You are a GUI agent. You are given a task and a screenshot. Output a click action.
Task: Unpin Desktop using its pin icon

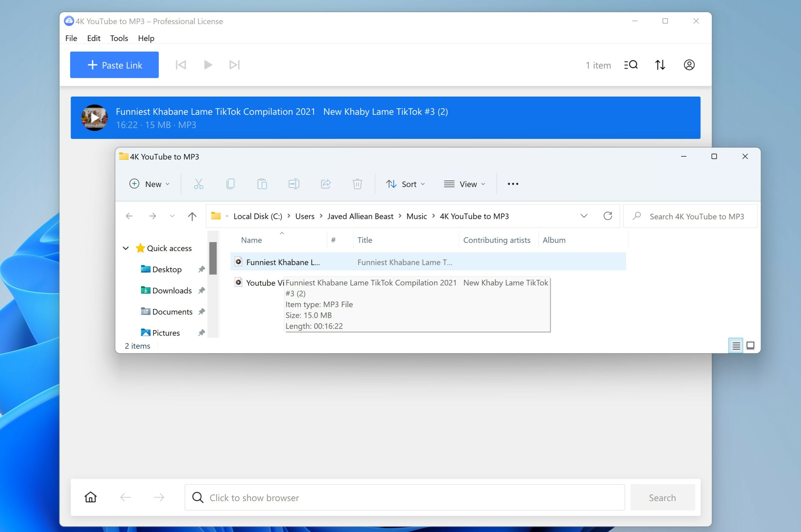click(x=202, y=269)
